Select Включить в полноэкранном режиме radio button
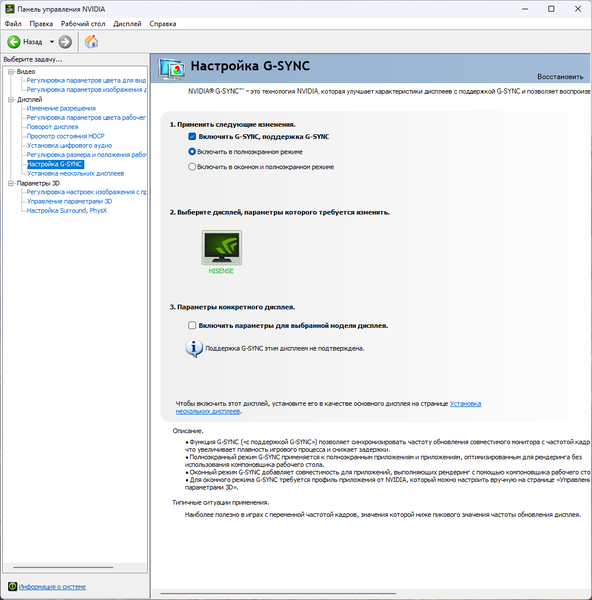The width and height of the screenshot is (592, 600). 192,152
